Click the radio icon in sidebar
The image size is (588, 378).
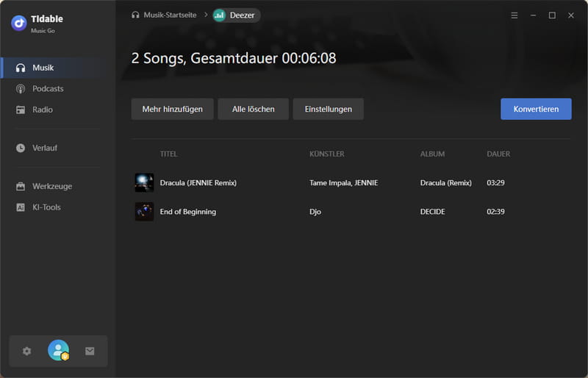click(21, 110)
